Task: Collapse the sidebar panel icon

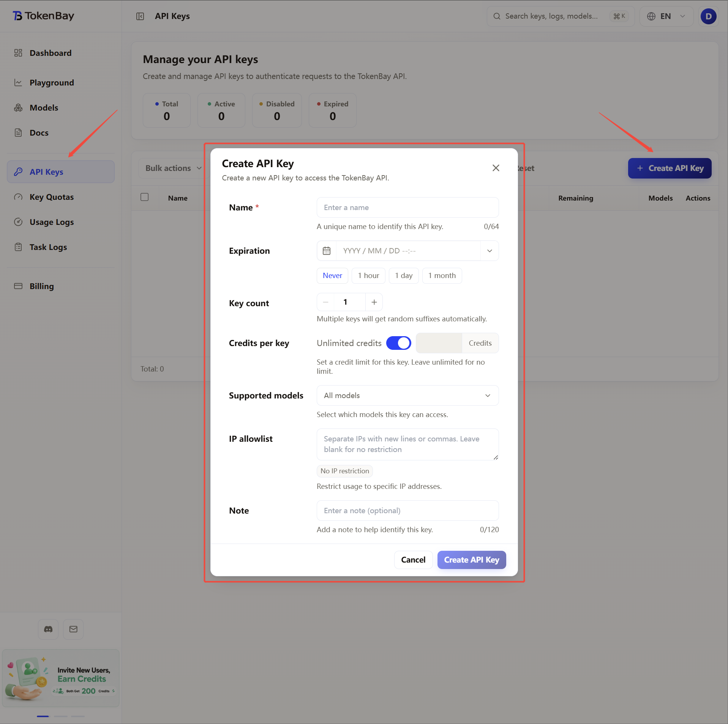Action: click(140, 16)
